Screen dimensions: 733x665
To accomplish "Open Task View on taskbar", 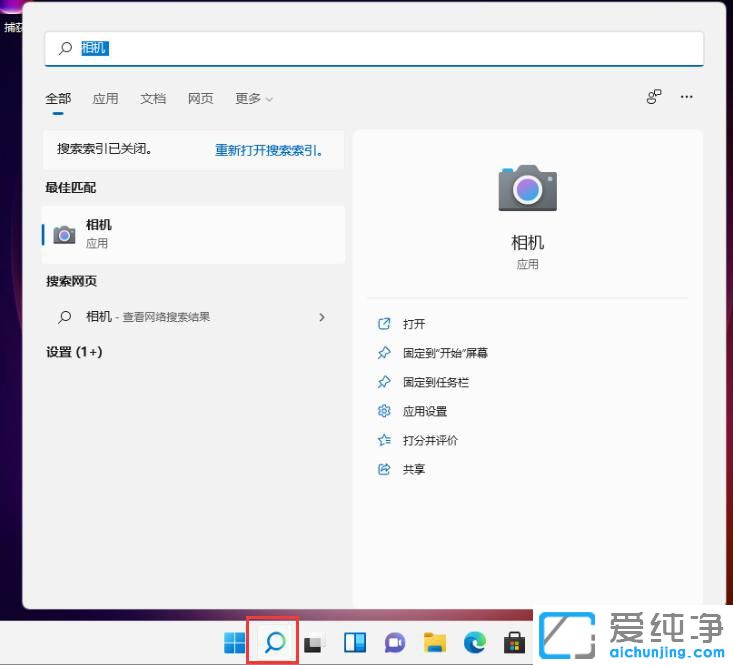I will pyautogui.click(x=315, y=643).
